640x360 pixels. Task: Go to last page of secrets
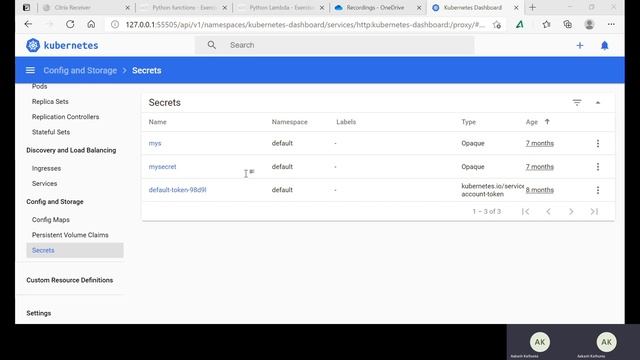594,211
